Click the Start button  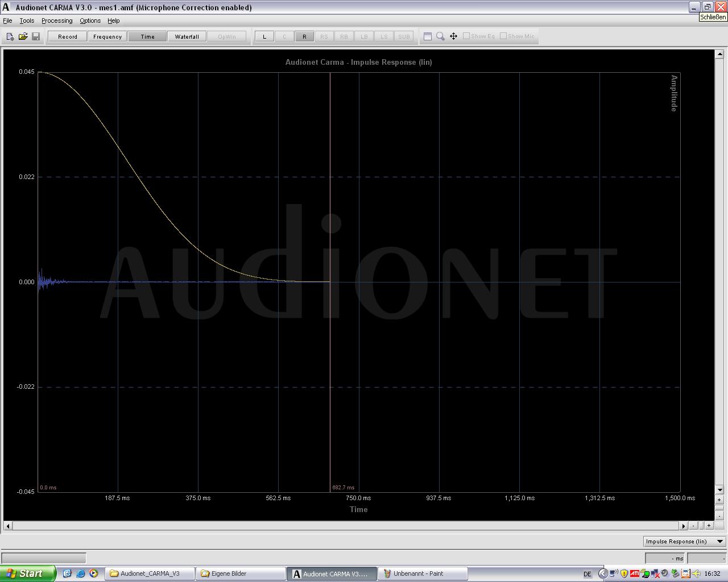(x=28, y=573)
